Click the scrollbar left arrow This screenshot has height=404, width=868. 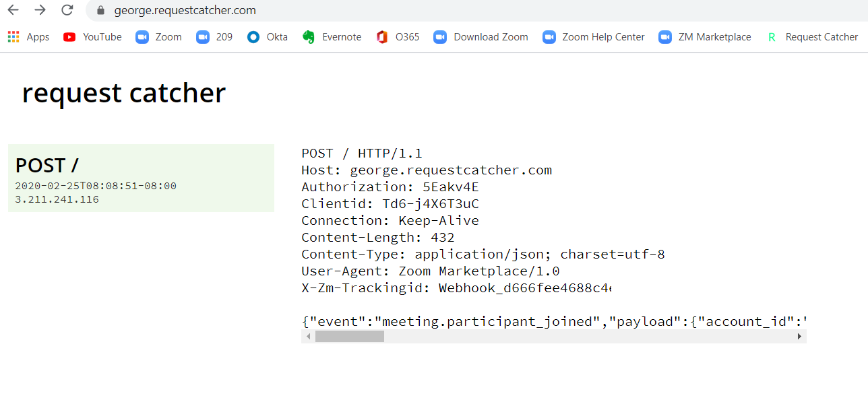point(308,336)
